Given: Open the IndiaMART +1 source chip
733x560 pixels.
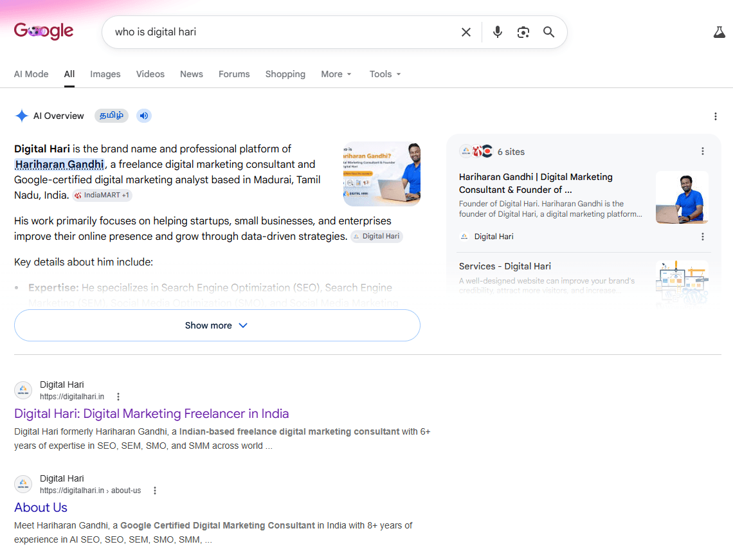Looking at the screenshot, I should pos(102,195).
